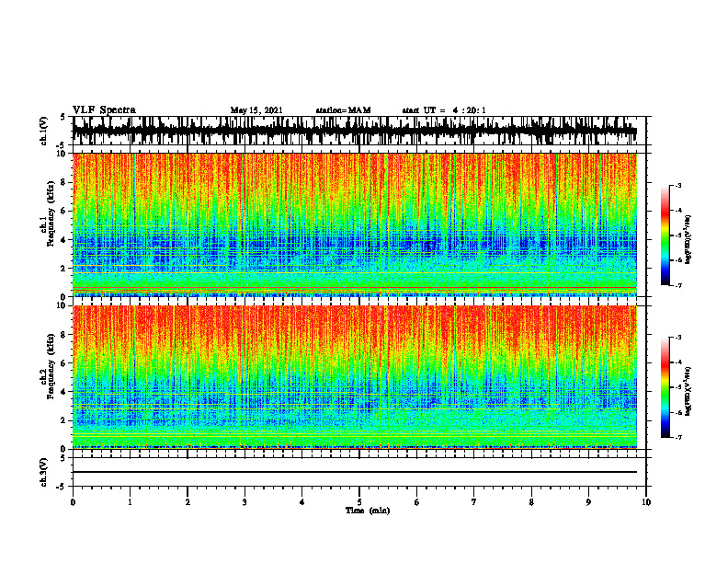Click the "-7" label on ch.2 color bar
Viewport: 728px width, 563px height.
pos(678,437)
